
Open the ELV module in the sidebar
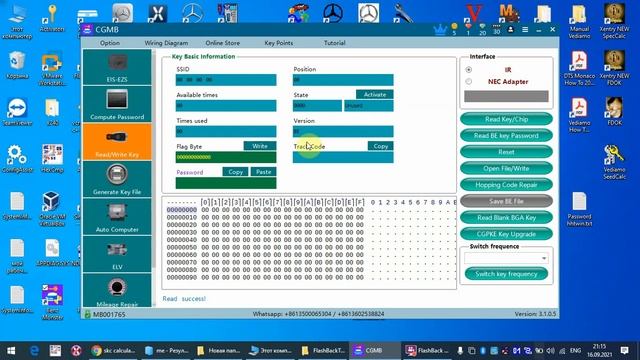(117, 255)
